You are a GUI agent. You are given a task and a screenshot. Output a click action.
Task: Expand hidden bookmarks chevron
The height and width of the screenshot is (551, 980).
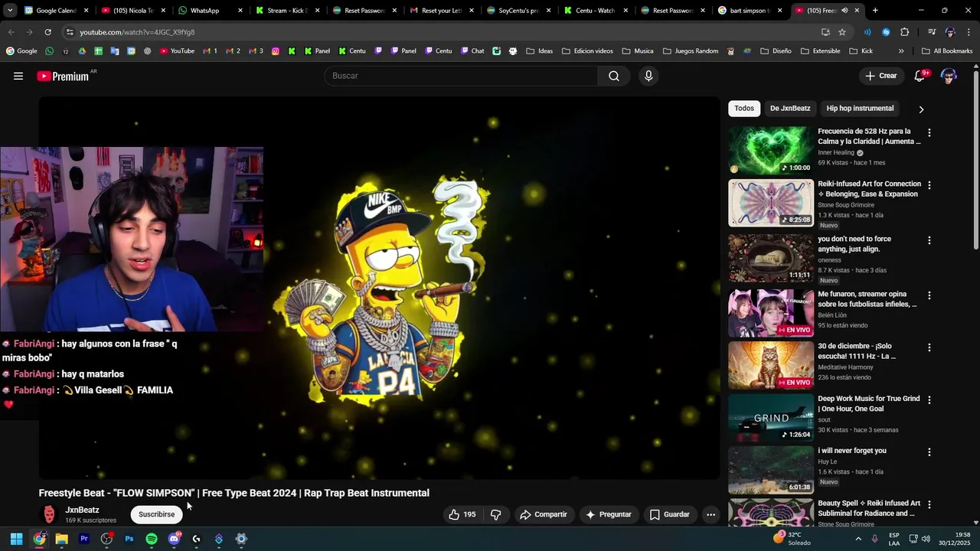901,51
